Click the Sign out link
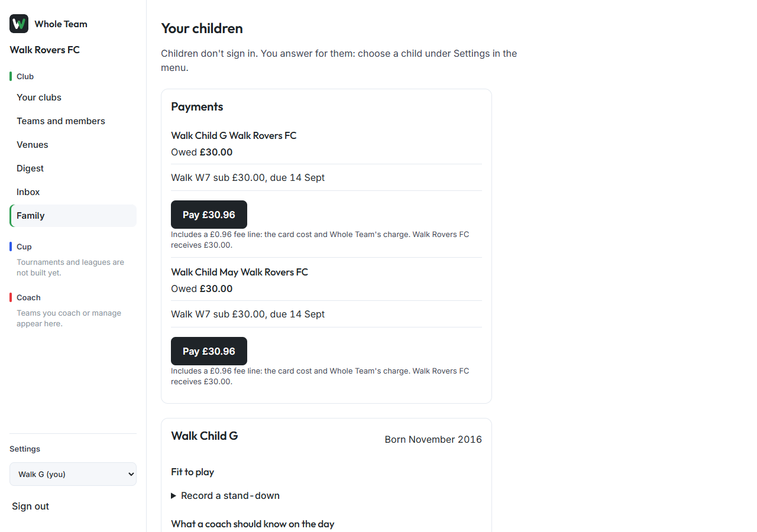The width and height of the screenshot is (757, 532). pyautogui.click(x=31, y=506)
